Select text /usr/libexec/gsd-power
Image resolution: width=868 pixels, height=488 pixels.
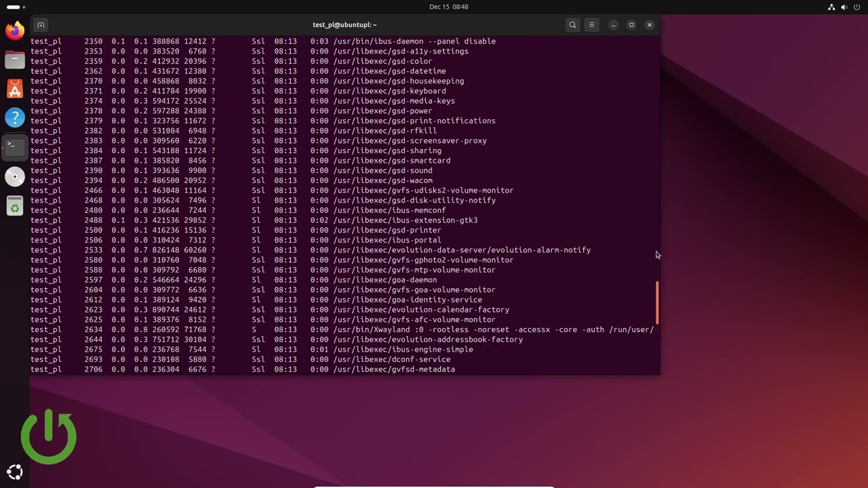pyautogui.click(x=382, y=111)
